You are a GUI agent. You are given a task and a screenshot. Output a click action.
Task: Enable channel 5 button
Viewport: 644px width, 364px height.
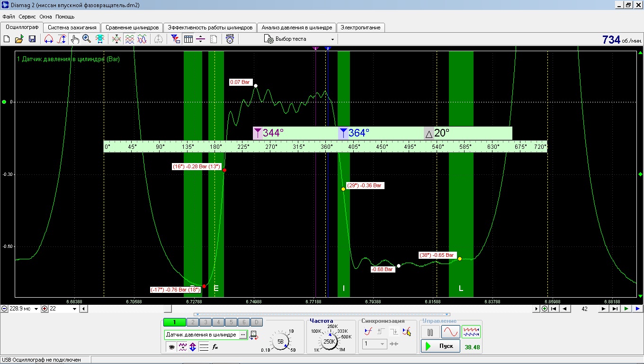231,322
